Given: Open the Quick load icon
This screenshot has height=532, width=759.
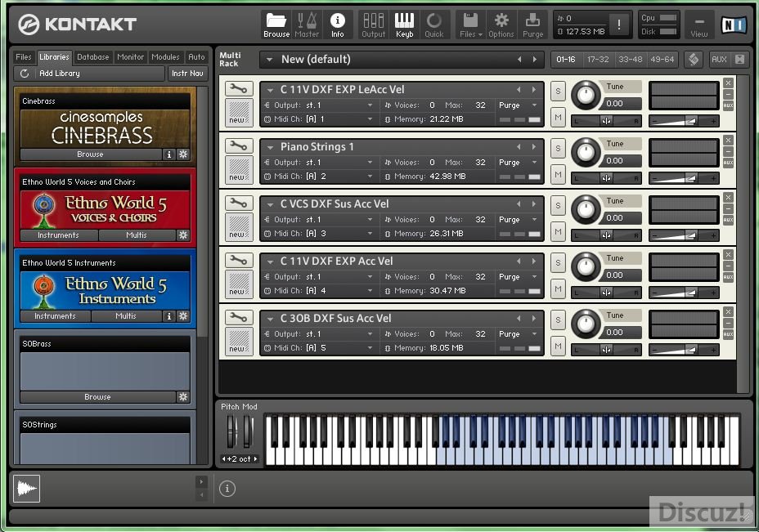Looking at the screenshot, I should pos(434,25).
